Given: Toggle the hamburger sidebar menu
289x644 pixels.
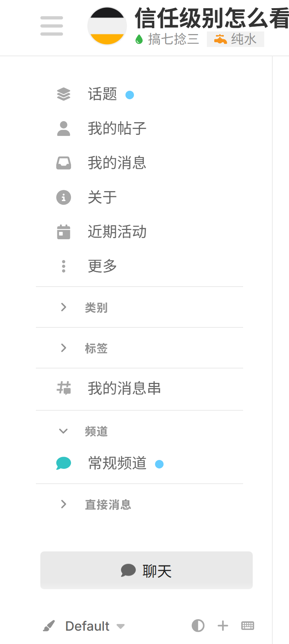Looking at the screenshot, I should tap(51, 26).
